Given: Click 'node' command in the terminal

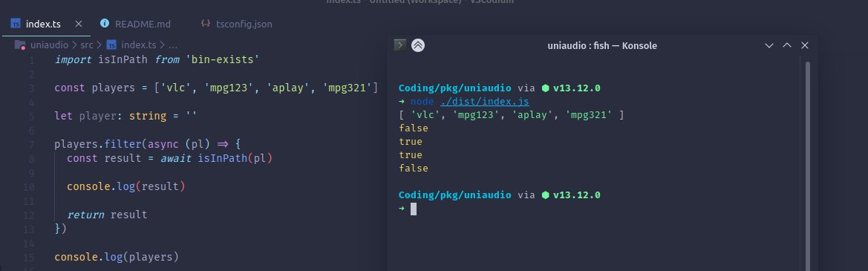Looking at the screenshot, I should click(x=423, y=102).
